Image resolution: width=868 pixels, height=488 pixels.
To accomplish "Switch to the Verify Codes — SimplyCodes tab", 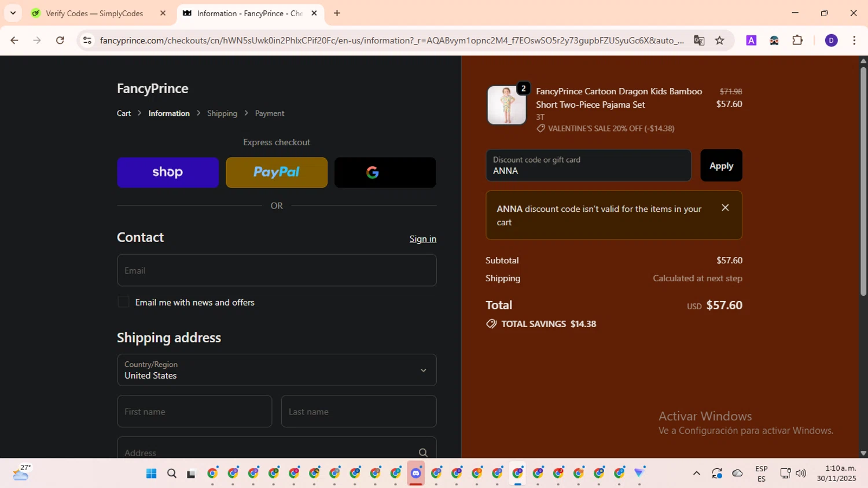I will [94, 13].
